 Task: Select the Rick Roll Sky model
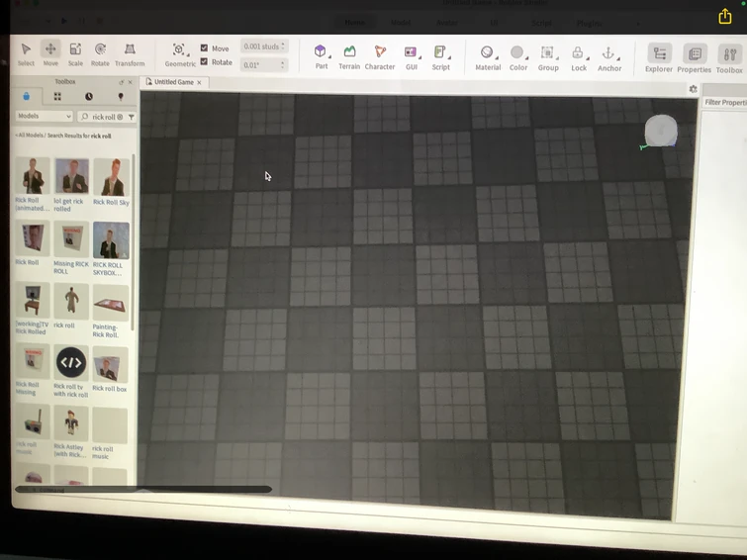tap(111, 177)
